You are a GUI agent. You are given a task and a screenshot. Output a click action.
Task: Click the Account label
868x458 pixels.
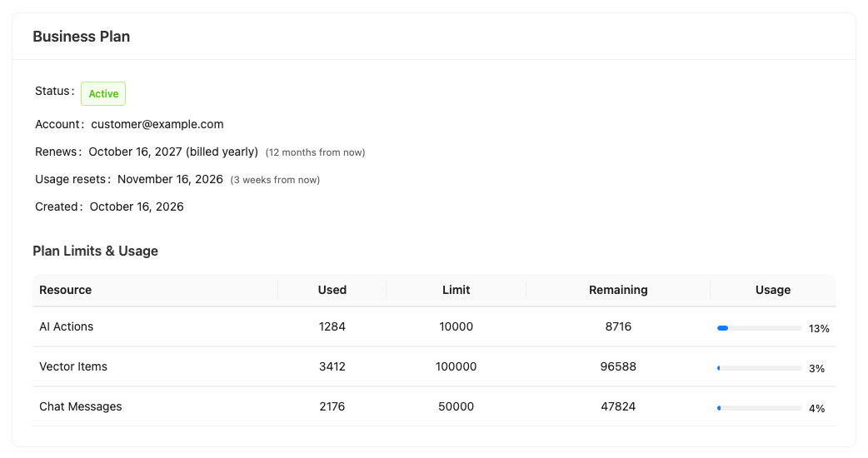59,124
